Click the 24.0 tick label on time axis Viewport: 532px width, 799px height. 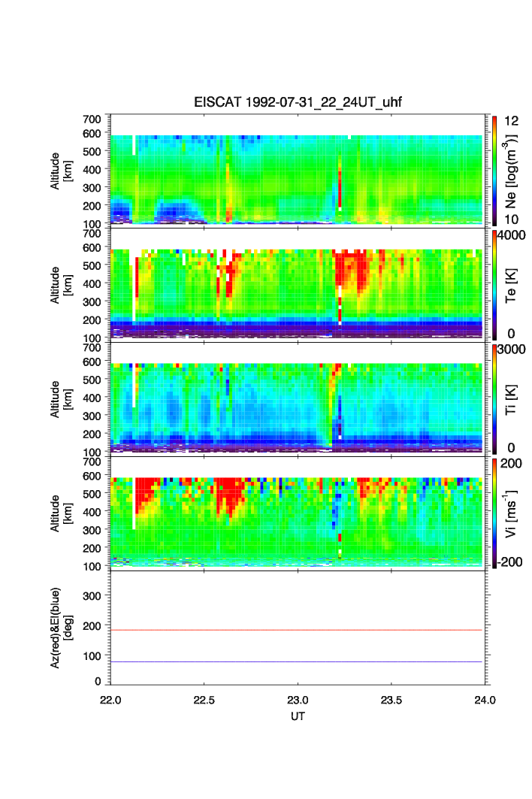point(485,700)
